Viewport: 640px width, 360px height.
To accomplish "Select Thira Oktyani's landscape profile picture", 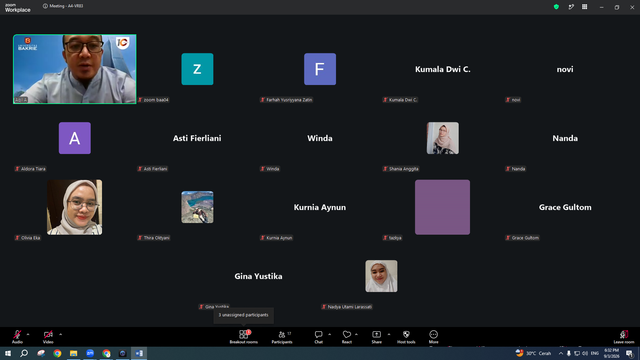I will point(197,207).
